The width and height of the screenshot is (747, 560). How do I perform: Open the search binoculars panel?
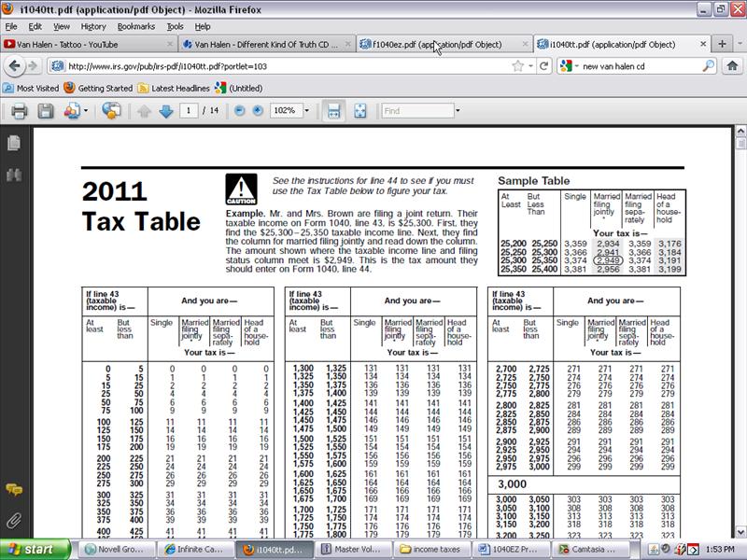[x=14, y=175]
